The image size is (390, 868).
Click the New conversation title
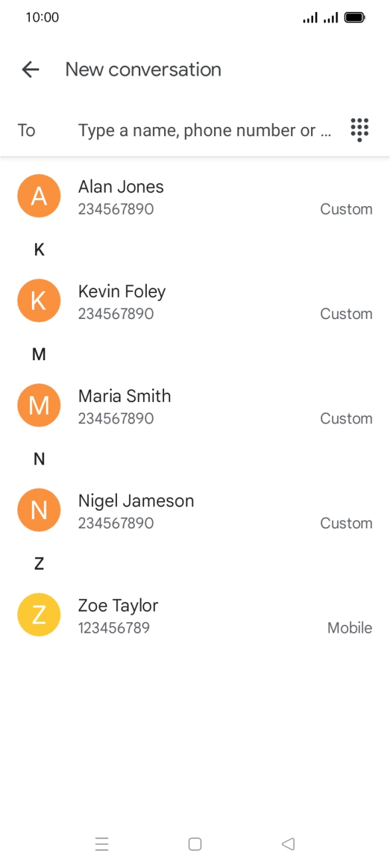(144, 69)
